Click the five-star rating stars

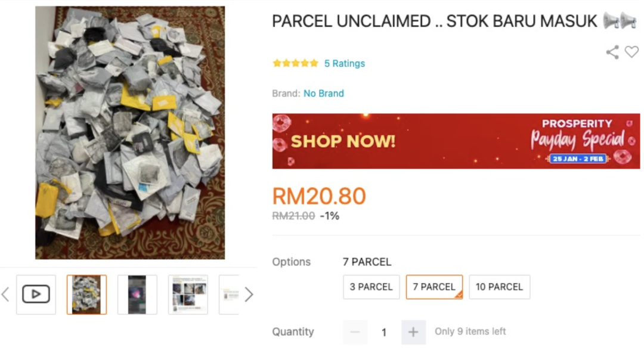295,62
